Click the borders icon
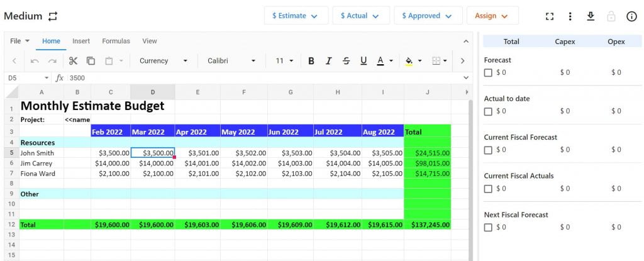 [x=436, y=61]
